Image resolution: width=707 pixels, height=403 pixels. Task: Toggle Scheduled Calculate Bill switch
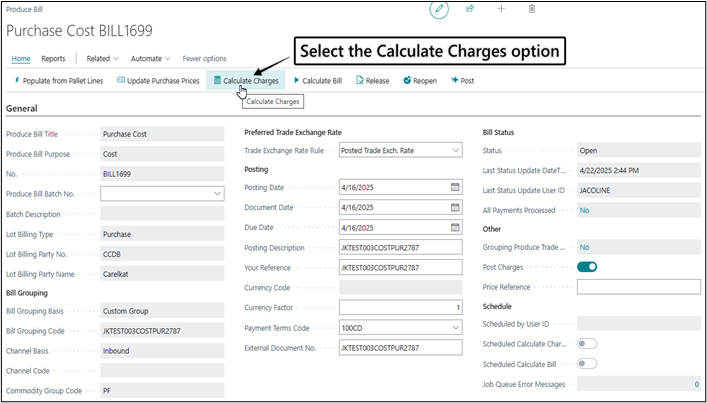click(x=587, y=364)
